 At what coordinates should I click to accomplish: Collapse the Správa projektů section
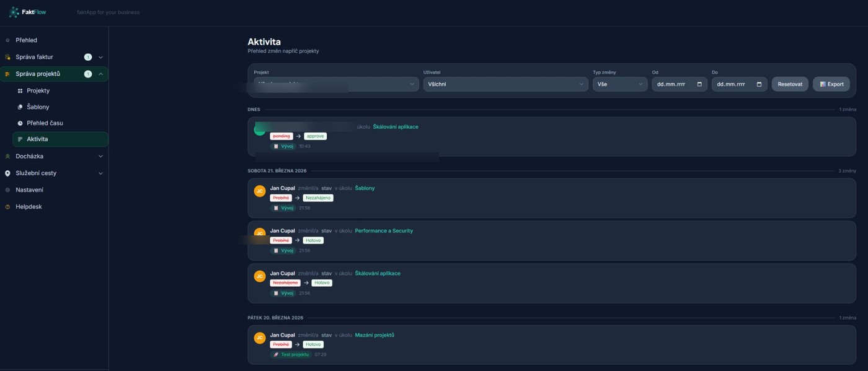[100, 74]
